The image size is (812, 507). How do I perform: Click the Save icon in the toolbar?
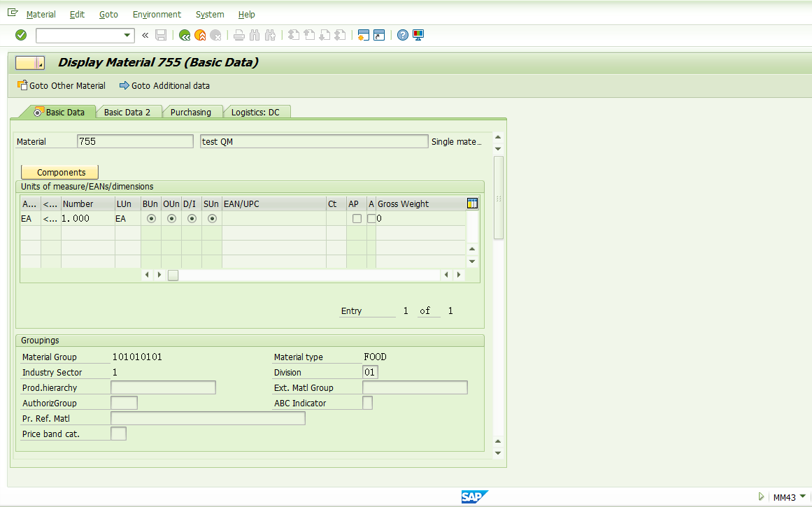coord(161,35)
